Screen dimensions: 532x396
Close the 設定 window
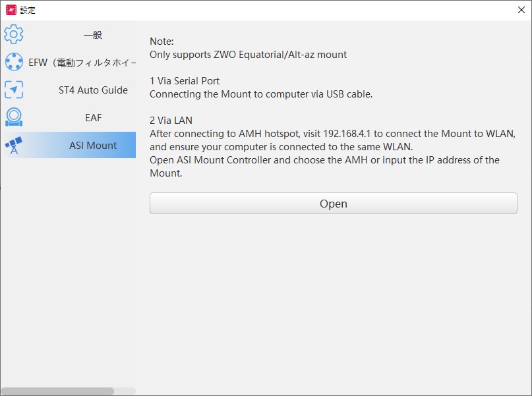[x=521, y=10]
